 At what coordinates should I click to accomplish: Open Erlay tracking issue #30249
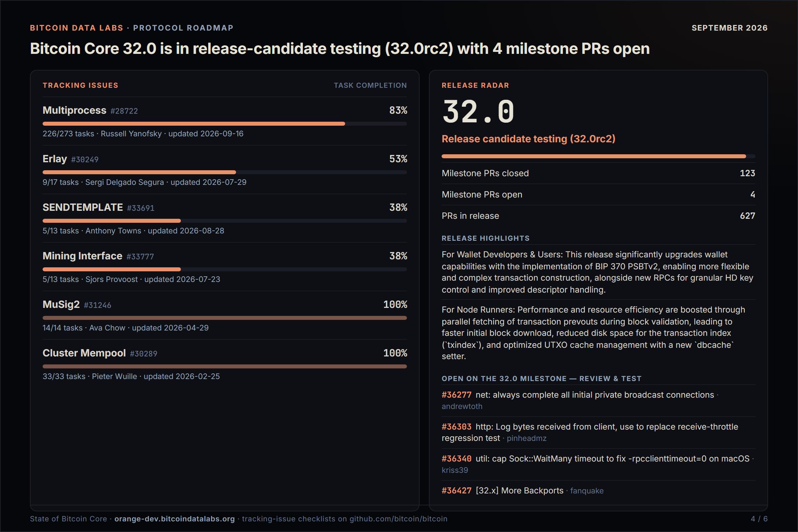pyautogui.click(x=84, y=160)
